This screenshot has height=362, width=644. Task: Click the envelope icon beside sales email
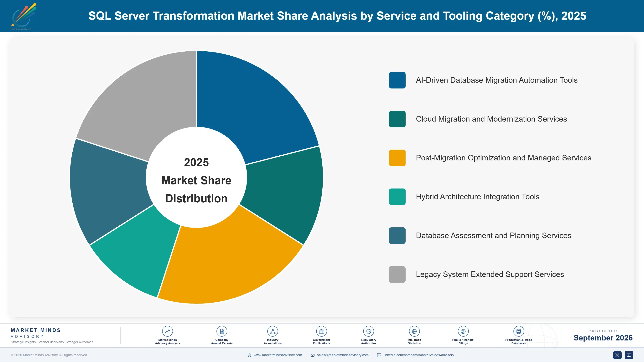[x=313, y=355]
